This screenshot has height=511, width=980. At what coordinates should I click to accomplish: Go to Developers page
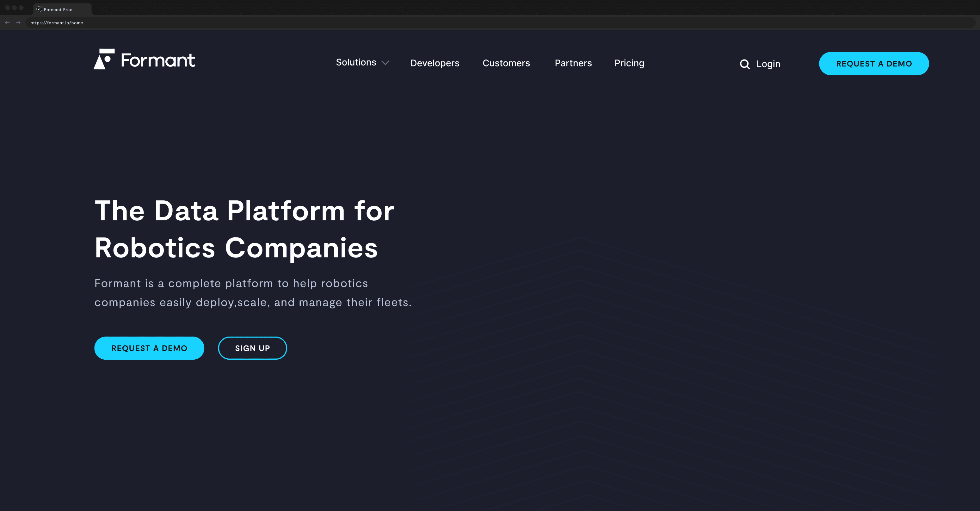pos(435,63)
